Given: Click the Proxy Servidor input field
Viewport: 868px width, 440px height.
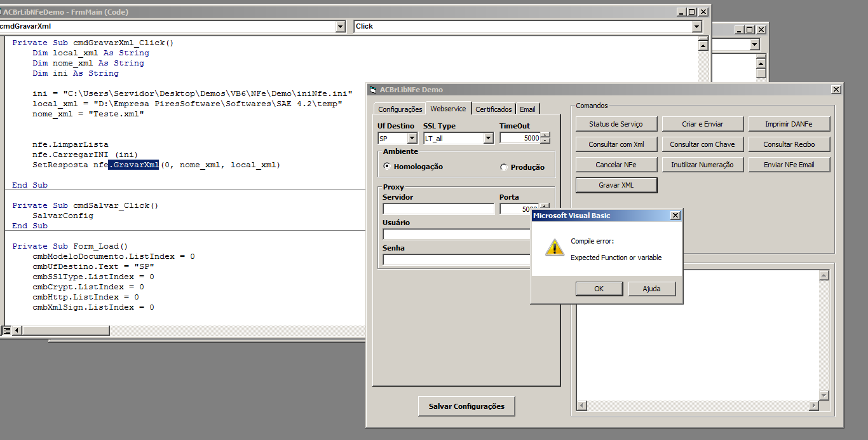Looking at the screenshot, I should click(438, 209).
